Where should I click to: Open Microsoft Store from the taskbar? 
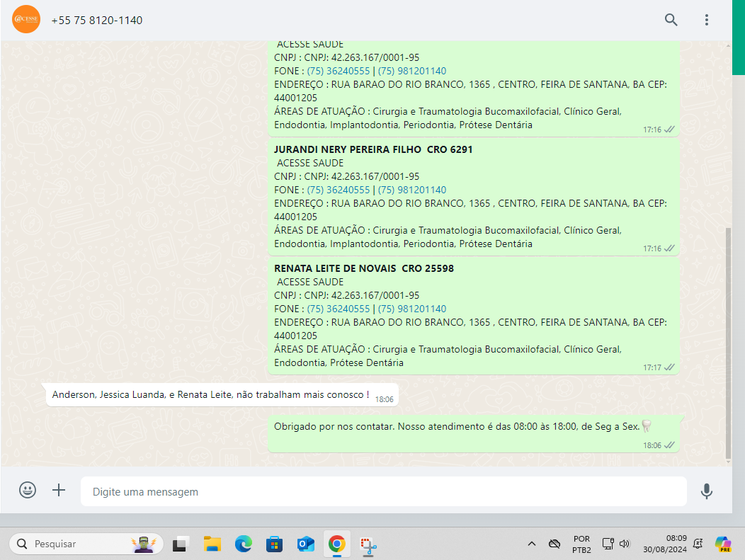coord(274,544)
